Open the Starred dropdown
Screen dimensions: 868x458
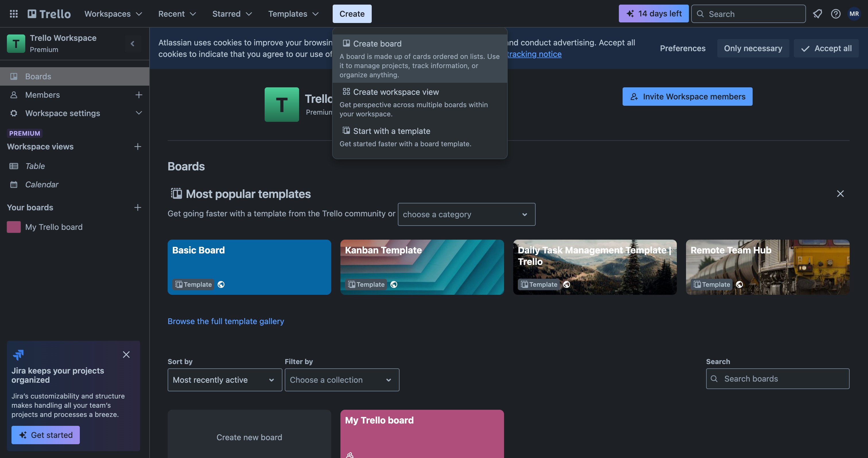pos(232,14)
